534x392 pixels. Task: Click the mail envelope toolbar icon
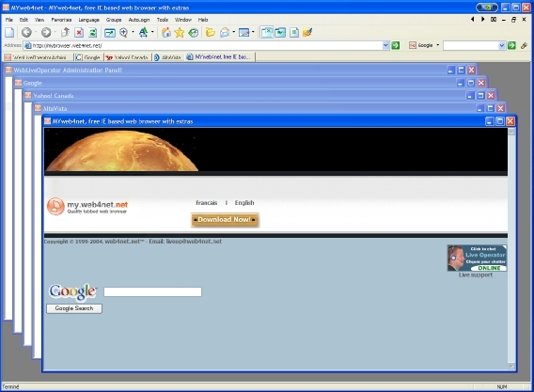[x=225, y=32]
